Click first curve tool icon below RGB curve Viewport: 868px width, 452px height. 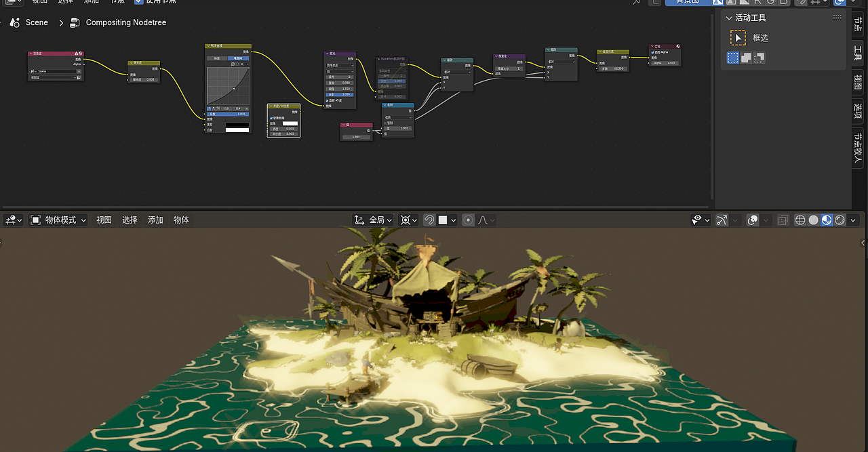click(209, 108)
